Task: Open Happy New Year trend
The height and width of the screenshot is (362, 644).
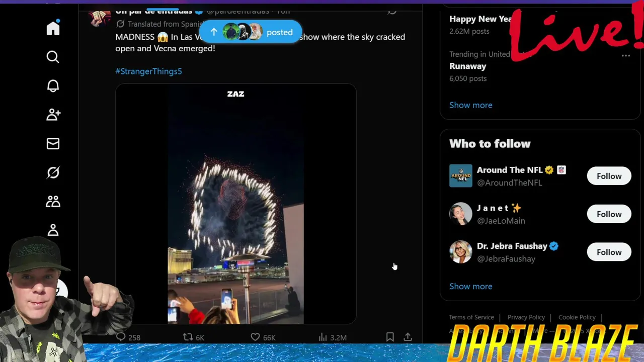Action: [480, 19]
